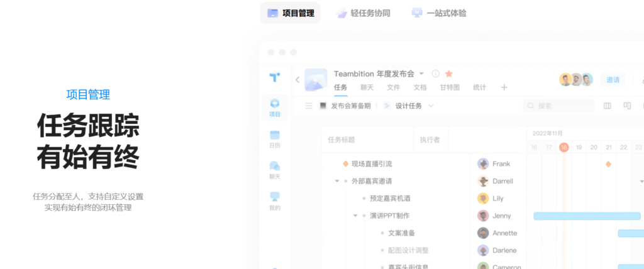644x269 pixels.
Task: Click the Teambition logo icon in sidebar
Action: (275, 77)
